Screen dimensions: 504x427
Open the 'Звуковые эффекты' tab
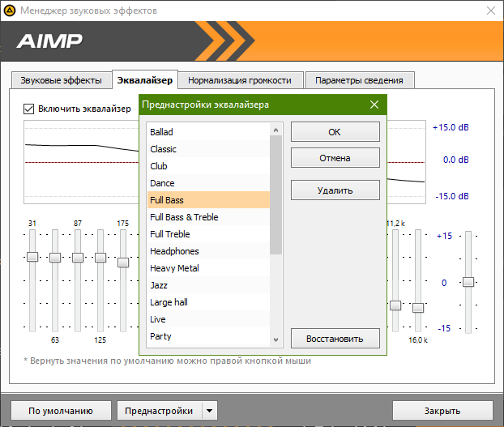coord(61,80)
